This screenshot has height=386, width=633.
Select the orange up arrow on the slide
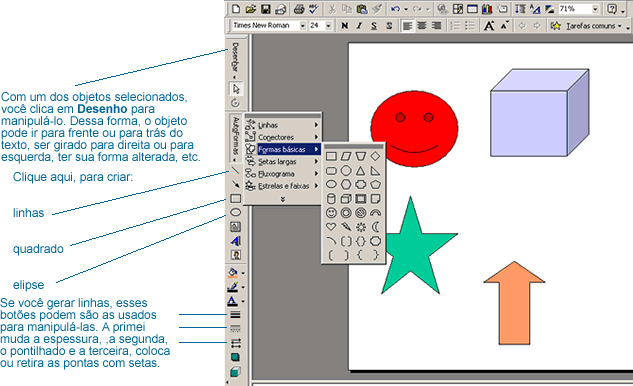514,303
